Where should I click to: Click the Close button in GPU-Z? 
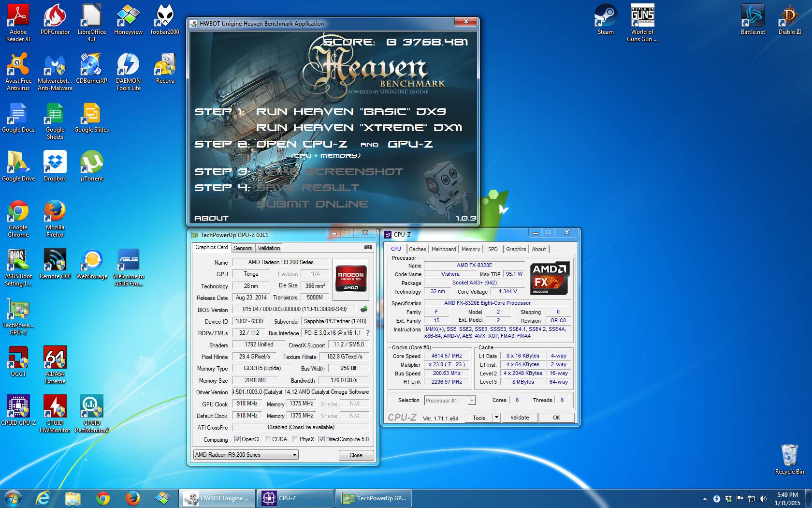[356, 455]
